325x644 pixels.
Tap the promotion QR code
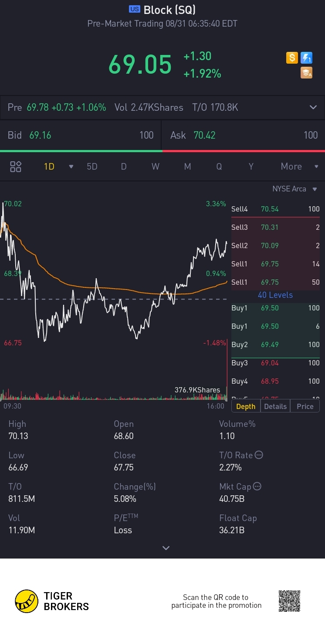point(289,601)
